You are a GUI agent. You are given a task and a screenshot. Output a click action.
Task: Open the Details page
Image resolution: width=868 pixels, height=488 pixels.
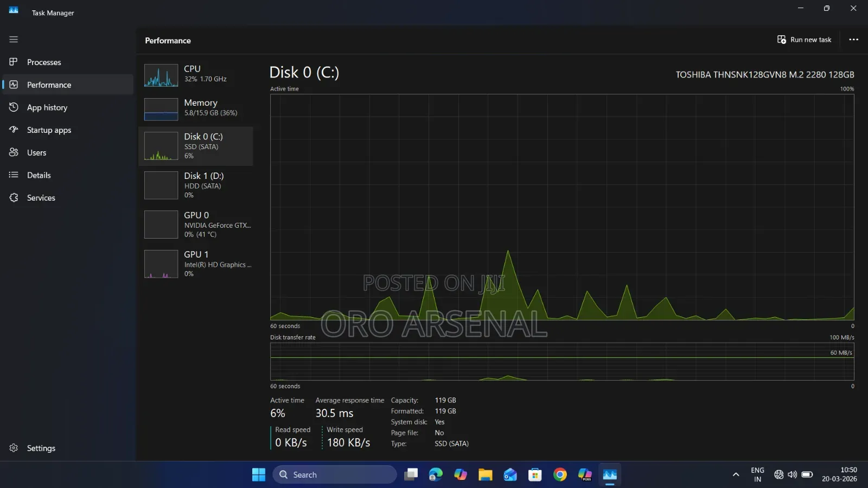[68, 175]
